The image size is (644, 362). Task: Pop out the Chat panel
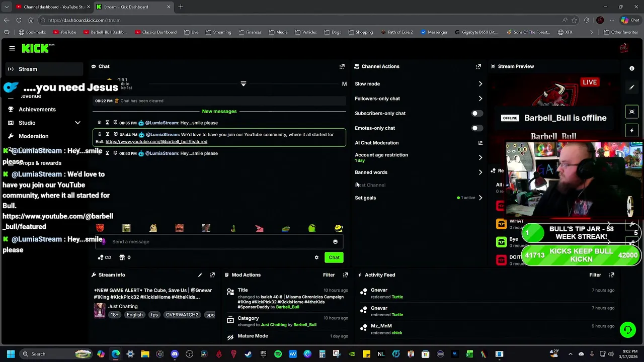point(342,66)
